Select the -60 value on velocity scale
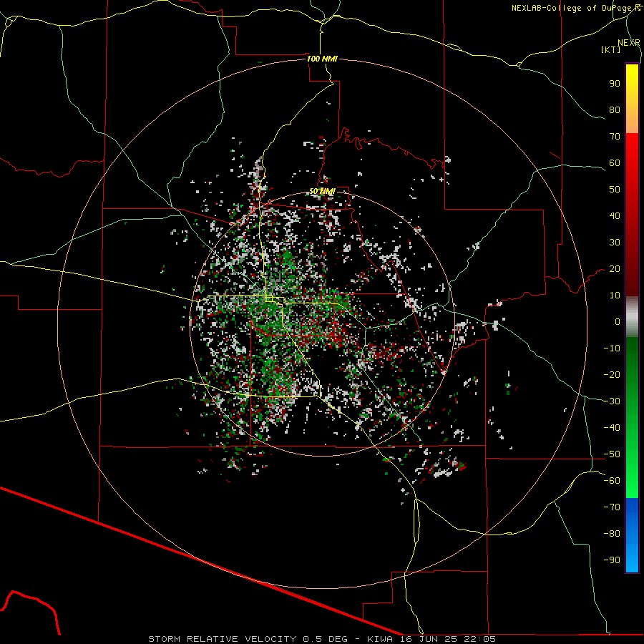The width and height of the screenshot is (644, 644). [612, 481]
